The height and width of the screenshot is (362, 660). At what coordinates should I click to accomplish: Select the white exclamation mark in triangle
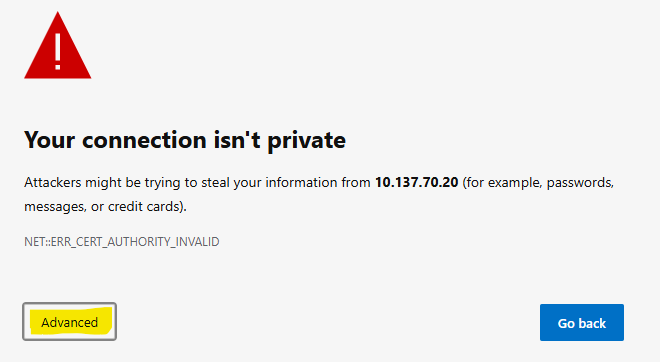(58, 51)
